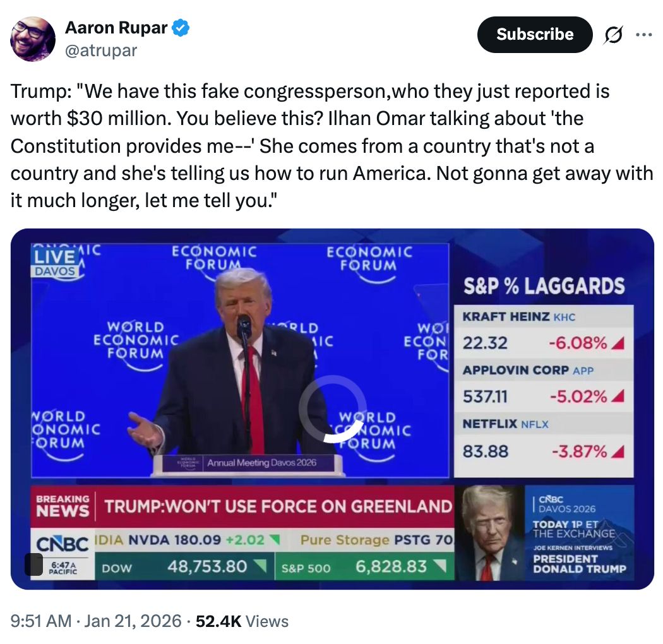
Task: Click the black badge in video corner
Action: (x=33, y=564)
